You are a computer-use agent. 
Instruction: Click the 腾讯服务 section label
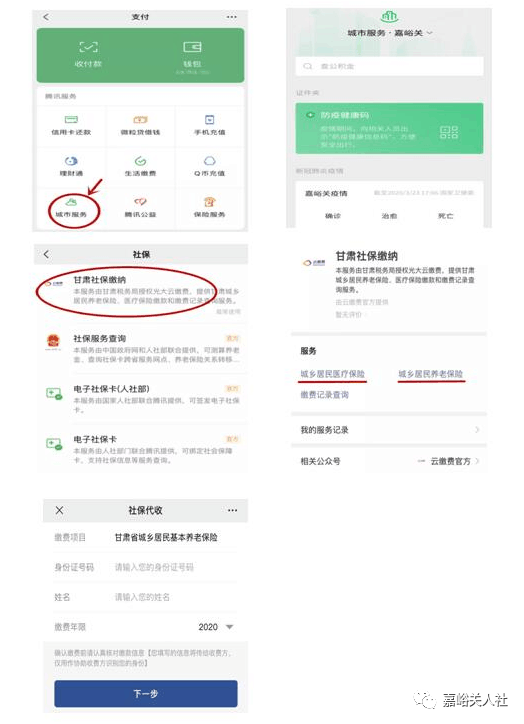pyautogui.click(x=60, y=96)
